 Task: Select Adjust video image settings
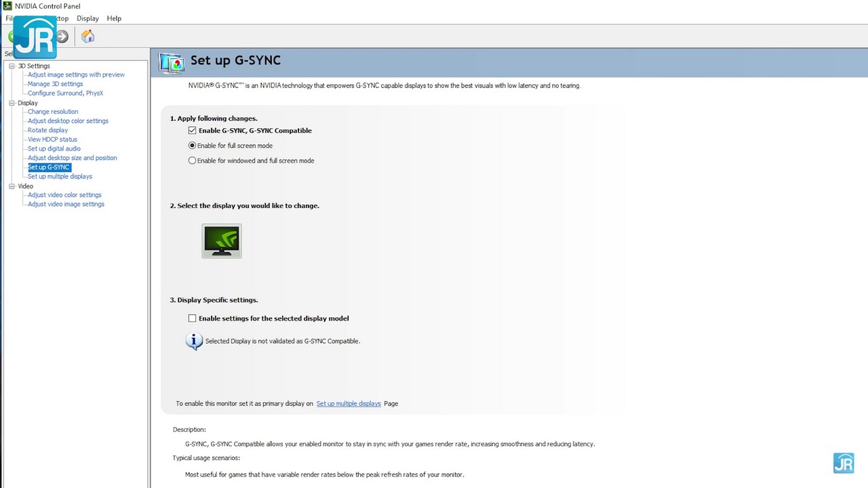[66, 204]
